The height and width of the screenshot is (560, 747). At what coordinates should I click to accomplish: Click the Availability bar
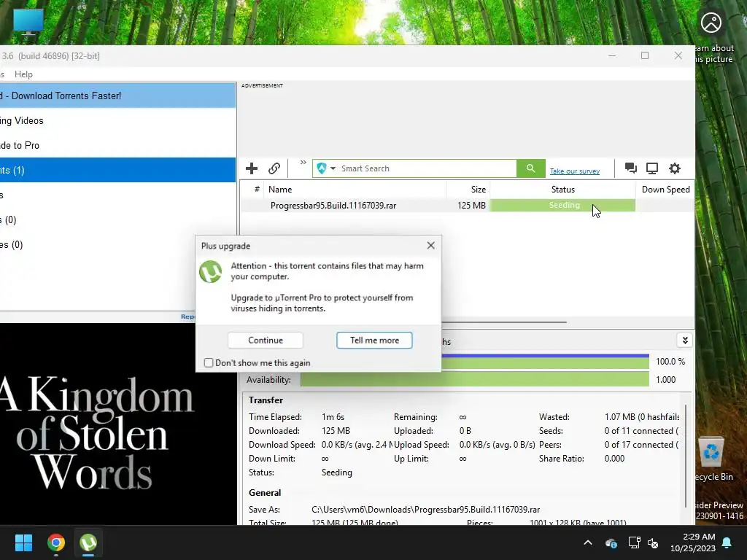tap(474, 379)
